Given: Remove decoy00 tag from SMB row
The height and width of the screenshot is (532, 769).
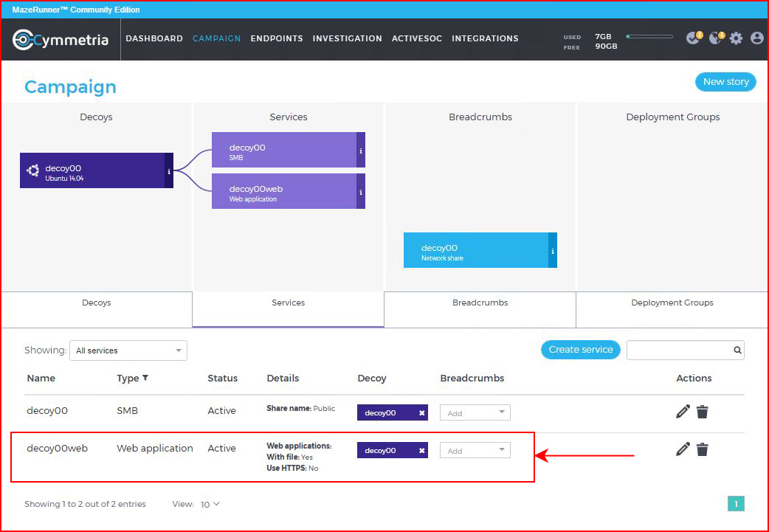Looking at the screenshot, I should pos(421,413).
